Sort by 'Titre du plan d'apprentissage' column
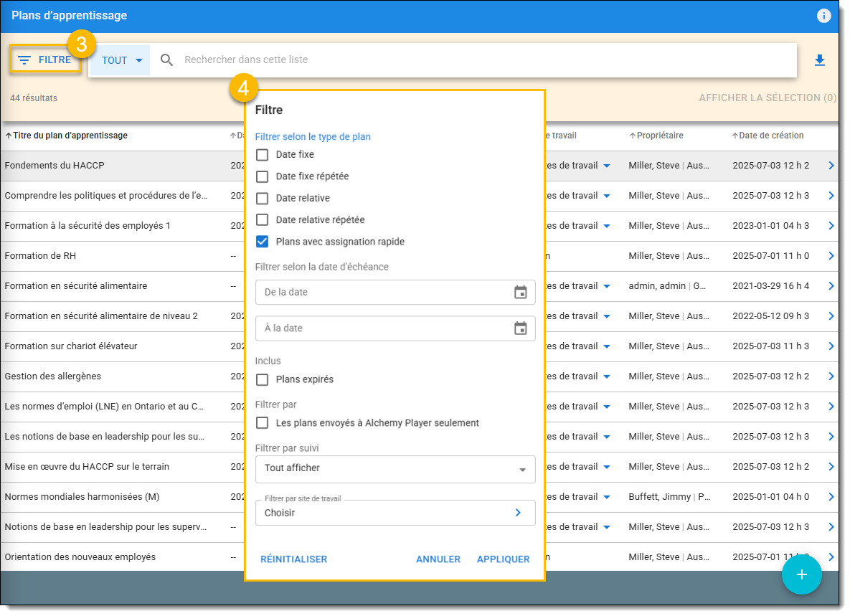Viewport: 850px width, 616px height. tap(70, 136)
